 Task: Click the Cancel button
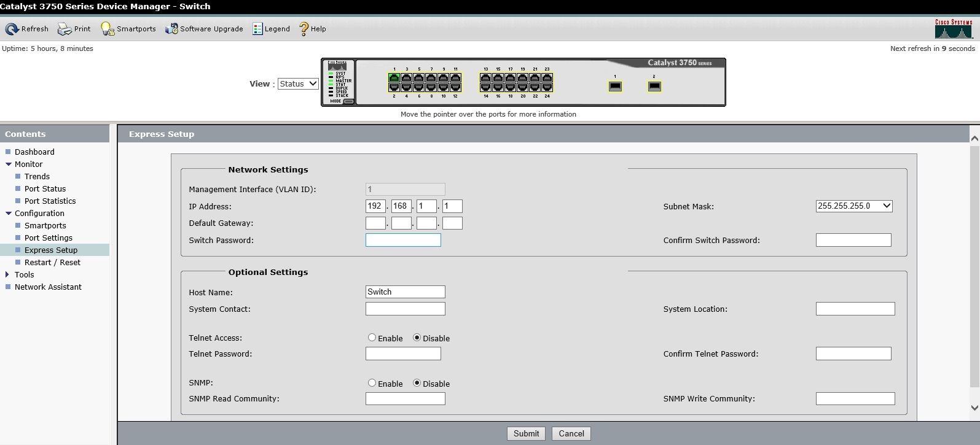click(571, 433)
